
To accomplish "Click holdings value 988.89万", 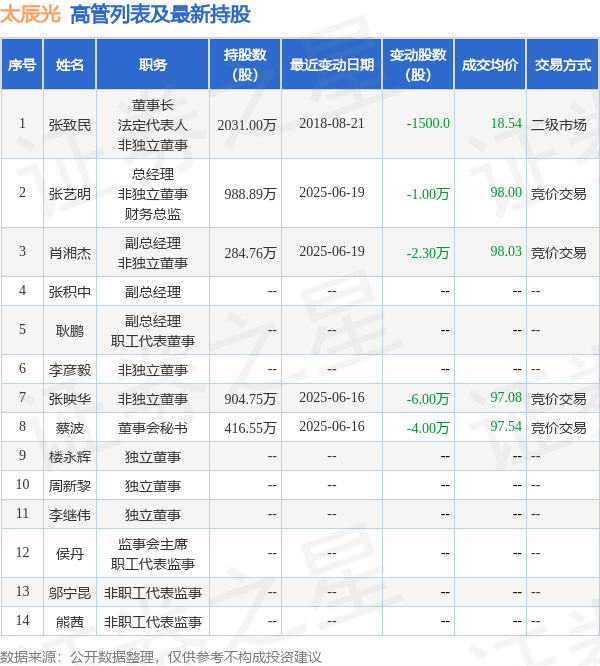I will pos(250,194).
